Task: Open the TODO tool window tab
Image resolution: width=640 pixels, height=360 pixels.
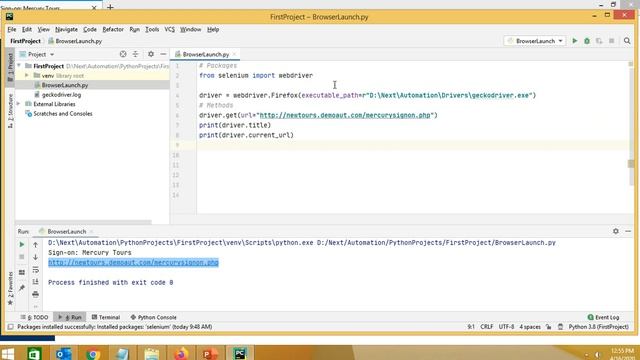Action: 35,317
